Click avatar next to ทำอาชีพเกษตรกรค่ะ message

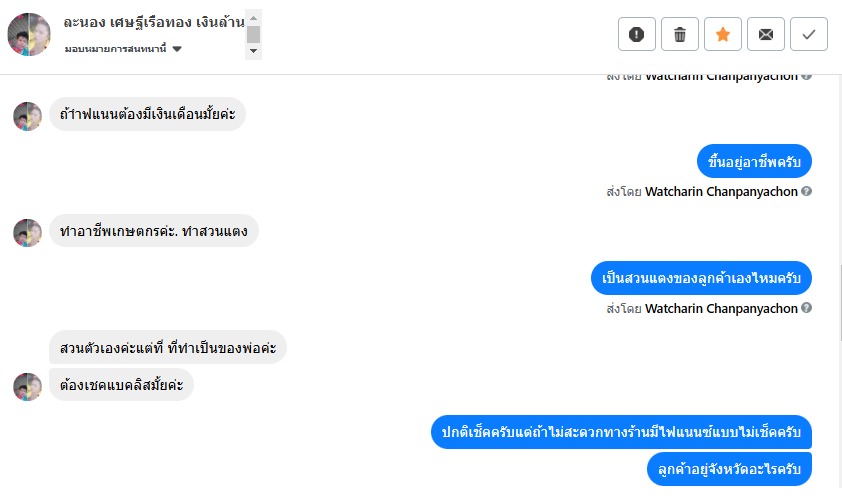pos(27,233)
